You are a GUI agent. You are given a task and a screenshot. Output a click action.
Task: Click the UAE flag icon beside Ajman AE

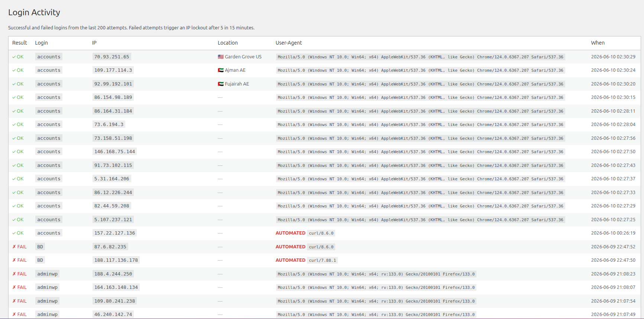tap(221, 70)
